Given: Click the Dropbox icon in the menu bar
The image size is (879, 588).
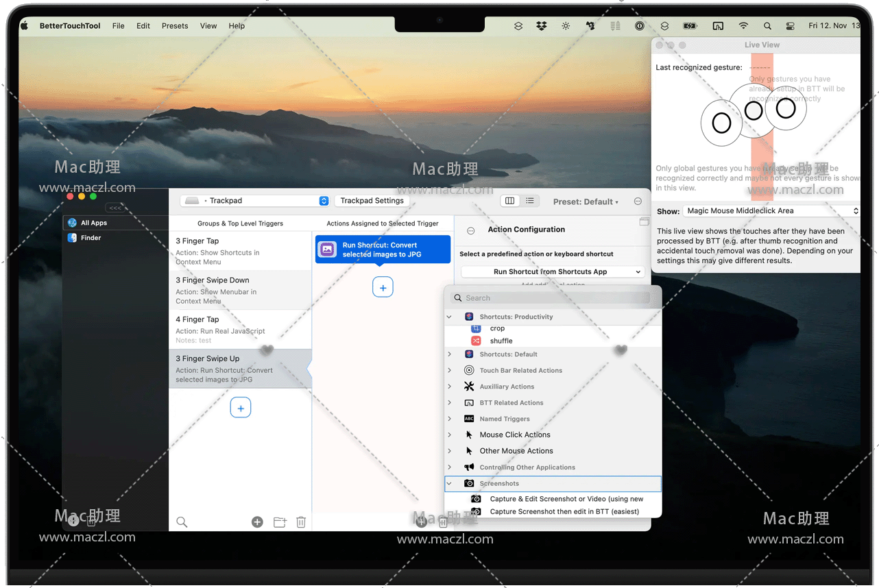Looking at the screenshot, I should coord(542,26).
